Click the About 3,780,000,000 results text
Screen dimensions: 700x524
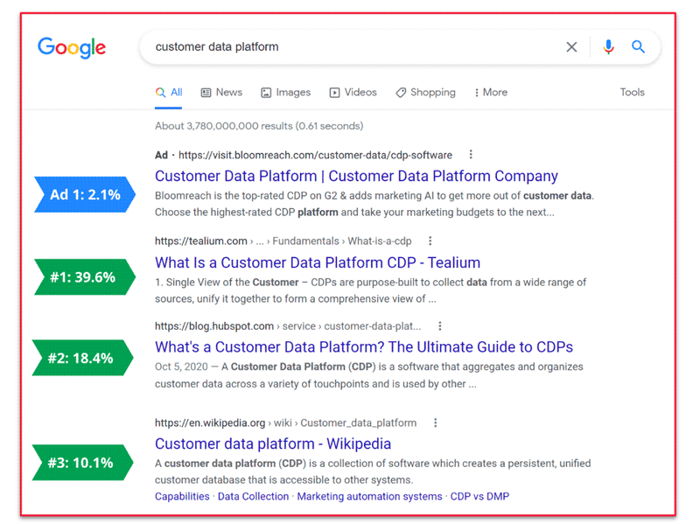coord(259,126)
